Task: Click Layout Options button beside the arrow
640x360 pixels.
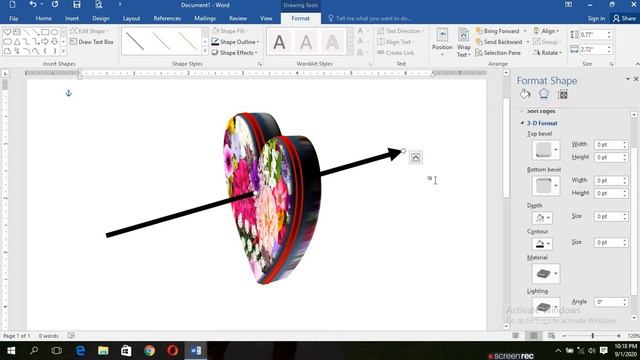Action: coord(416,158)
